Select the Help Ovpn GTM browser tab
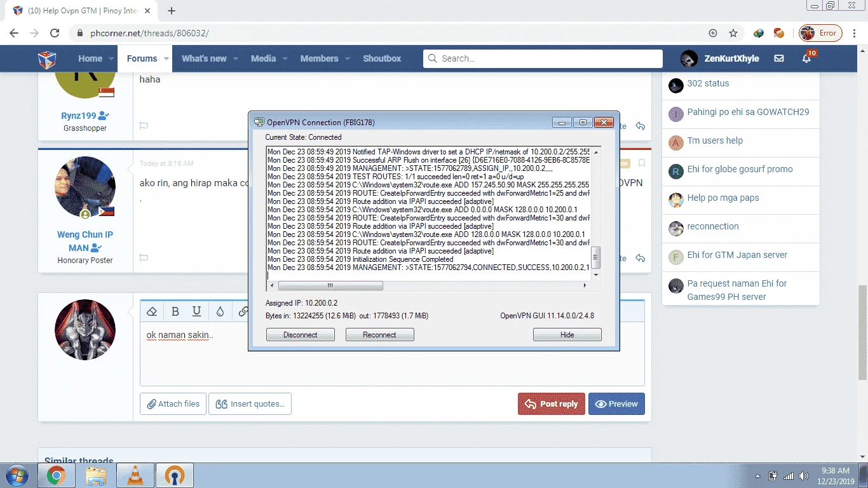Screen dimensions: 868x488 point(81,11)
